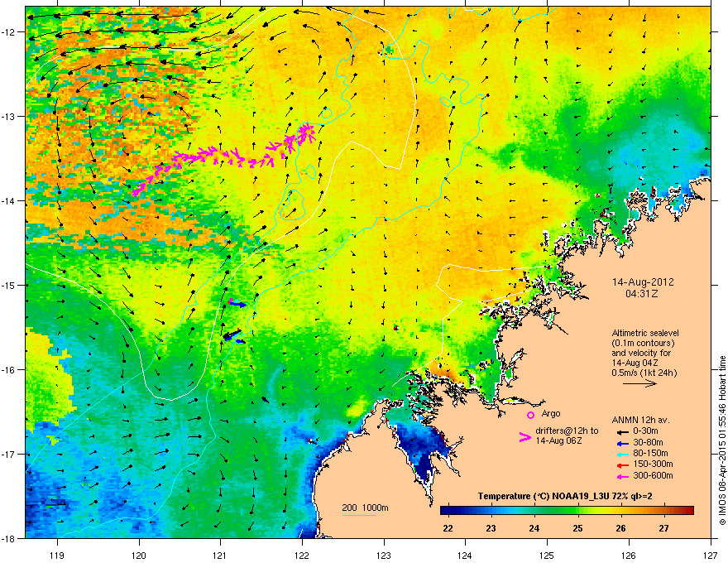Click the magenta 300-600m arrow legend icon
Screen dimensions: 728x563
[623, 476]
